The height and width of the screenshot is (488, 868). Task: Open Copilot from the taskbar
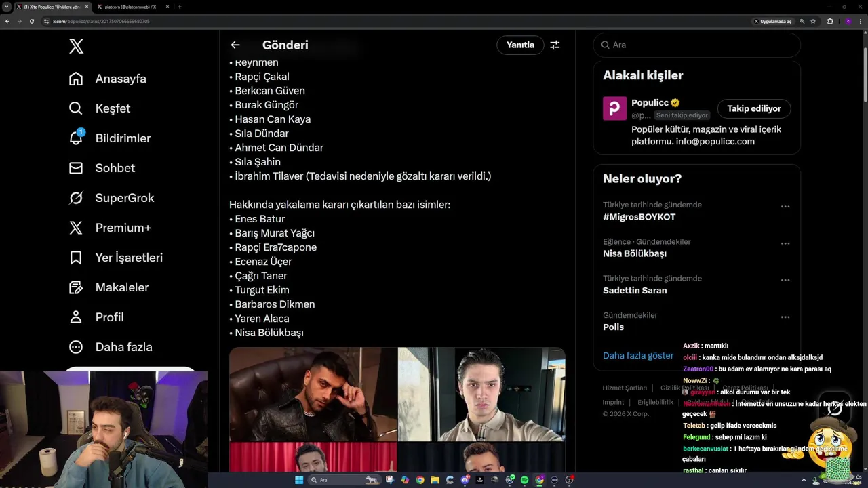pos(406,480)
